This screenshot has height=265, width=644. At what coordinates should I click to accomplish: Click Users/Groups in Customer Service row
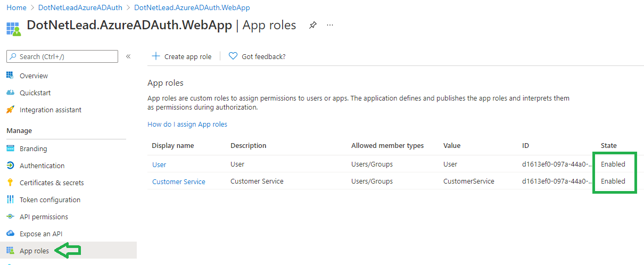click(x=372, y=181)
